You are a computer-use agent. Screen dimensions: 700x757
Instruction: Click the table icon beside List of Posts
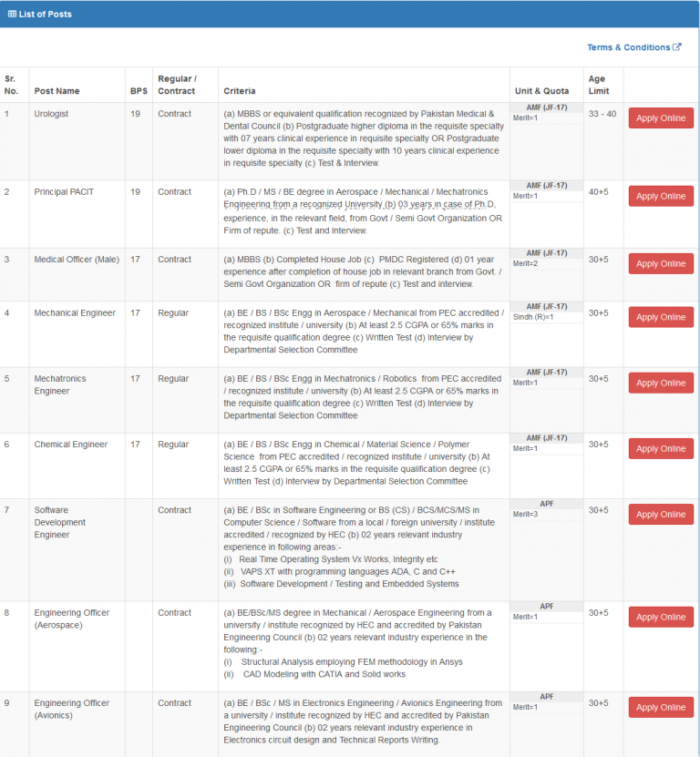coord(12,15)
